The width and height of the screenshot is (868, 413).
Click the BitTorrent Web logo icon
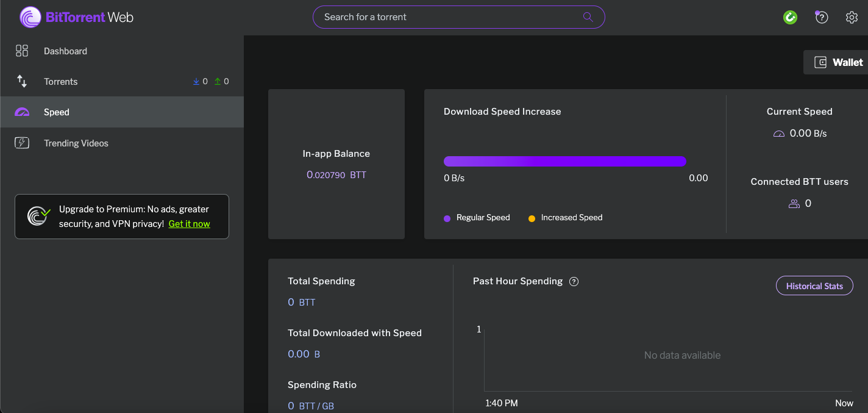pyautogui.click(x=30, y=17)
